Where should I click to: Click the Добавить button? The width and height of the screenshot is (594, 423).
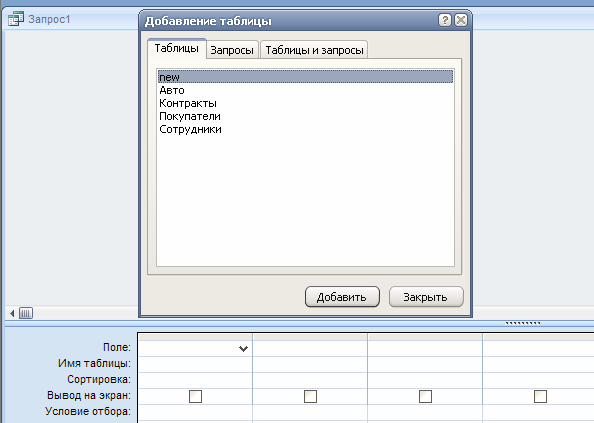[x=342, y=297]
